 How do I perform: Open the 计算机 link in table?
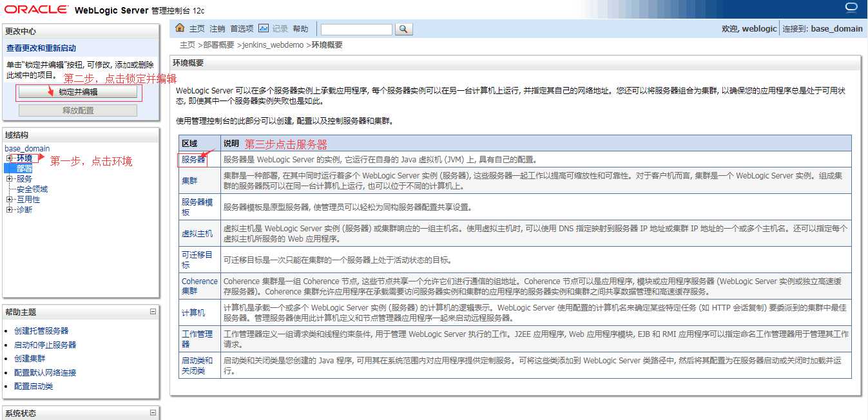193,312
